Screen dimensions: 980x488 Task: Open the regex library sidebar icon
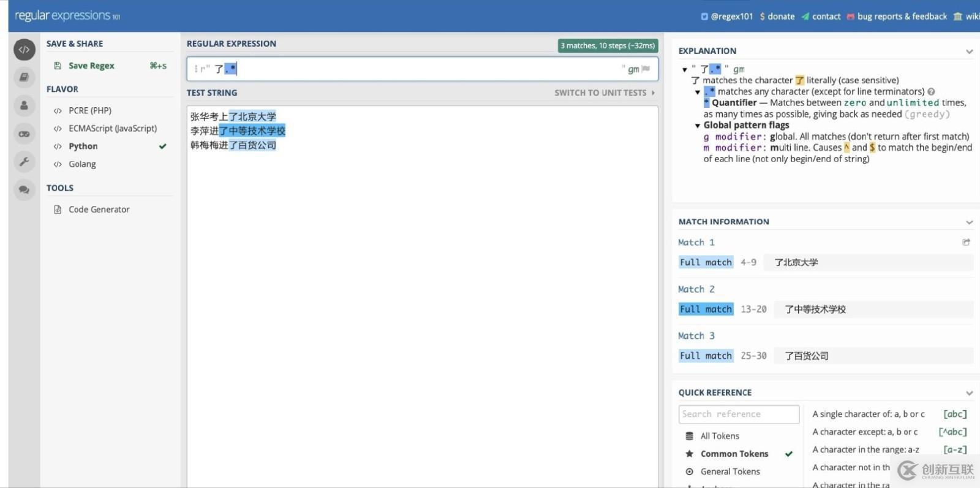[x=24, y=77]
